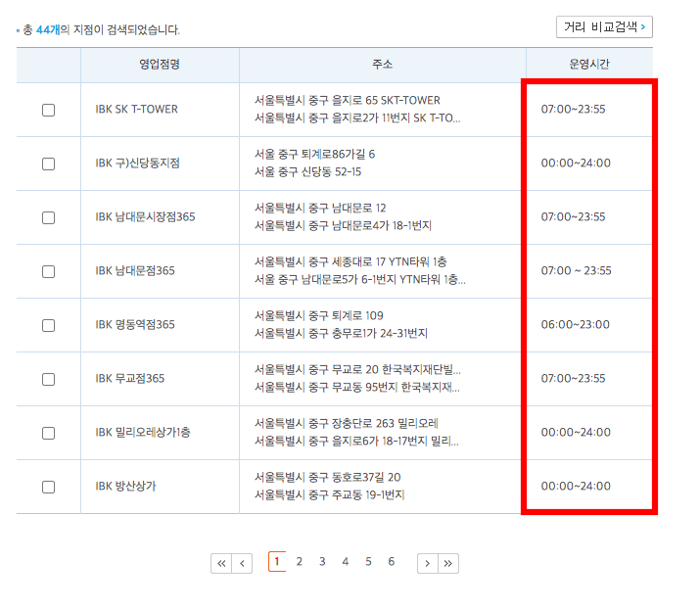The width and height of the screenshot is (700, 609).
Task: Open page 4 of results
Action: (x=345, y=562)
